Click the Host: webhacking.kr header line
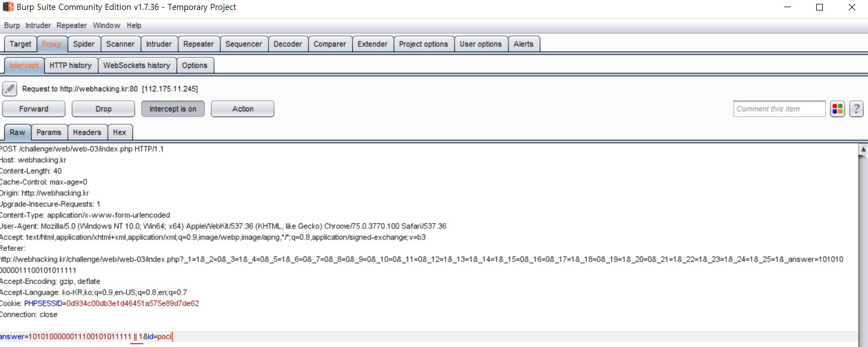 [33, 160]
